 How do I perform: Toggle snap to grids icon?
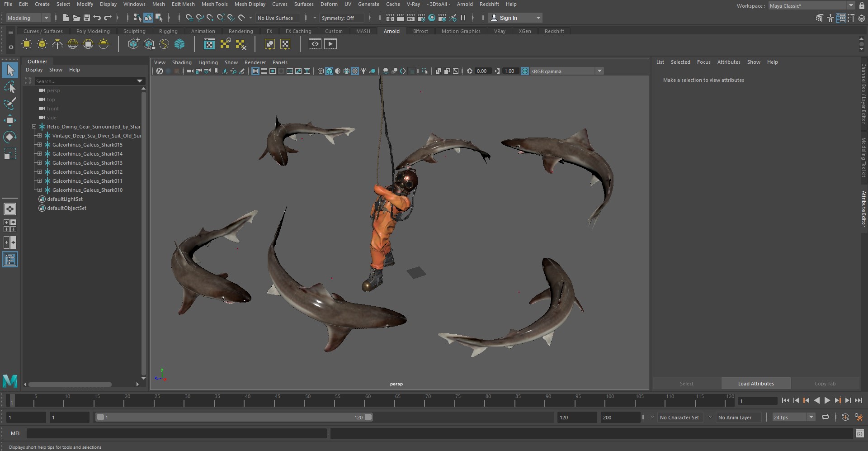189,18
